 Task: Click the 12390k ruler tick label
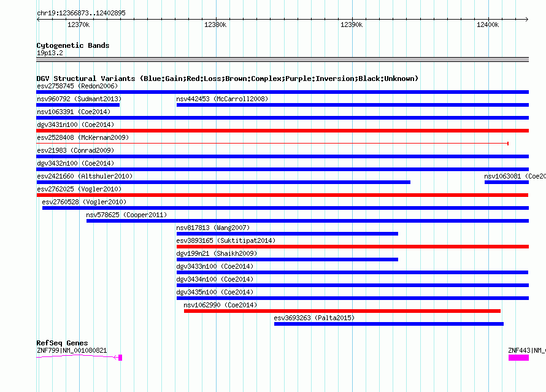pos(352,25)
